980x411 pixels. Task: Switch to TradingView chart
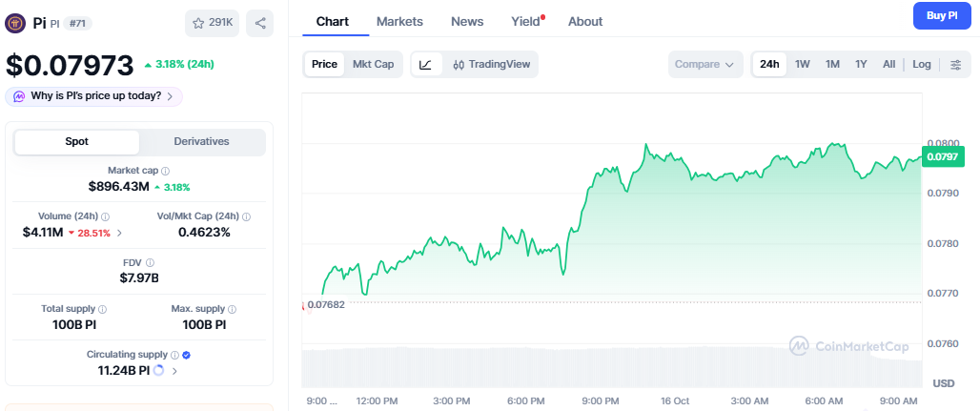click(491, 65)
